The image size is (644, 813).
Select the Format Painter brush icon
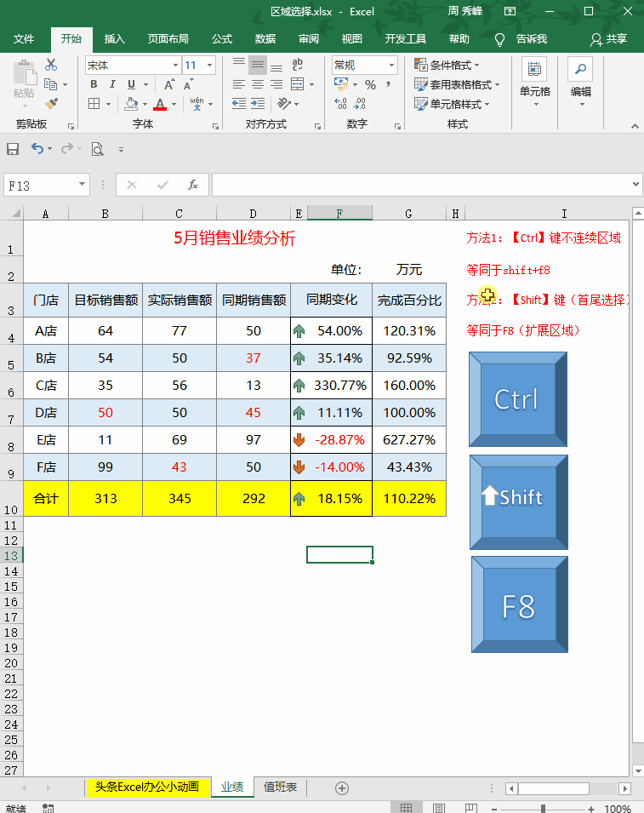(51, 104)
